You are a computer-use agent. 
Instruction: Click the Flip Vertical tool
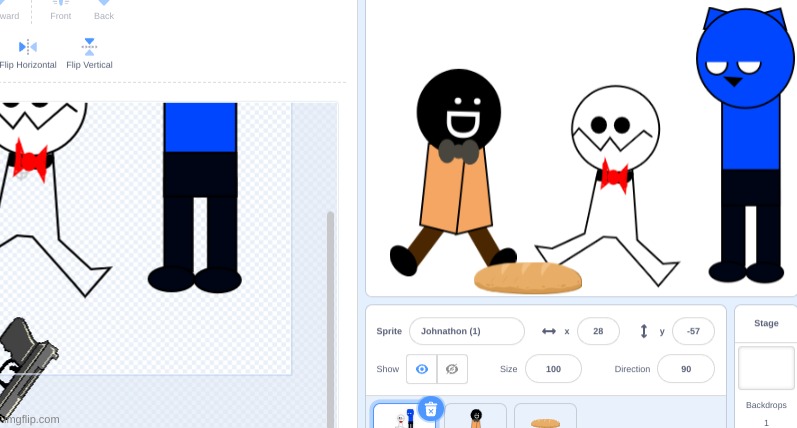pos(89,53)
